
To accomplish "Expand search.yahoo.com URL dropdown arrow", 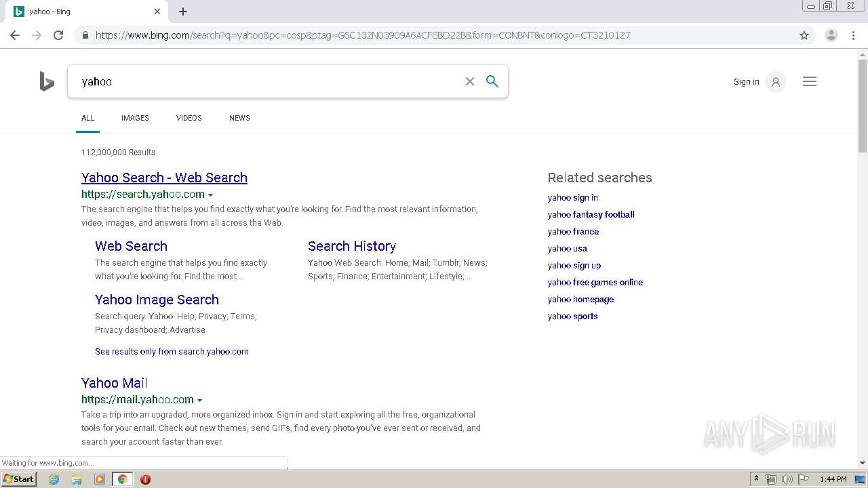I will 210,195.
